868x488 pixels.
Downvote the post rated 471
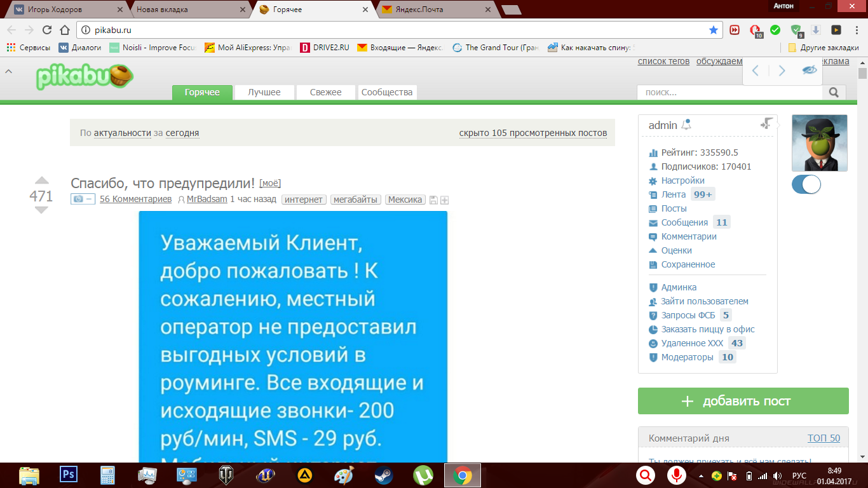pos(41,210)
